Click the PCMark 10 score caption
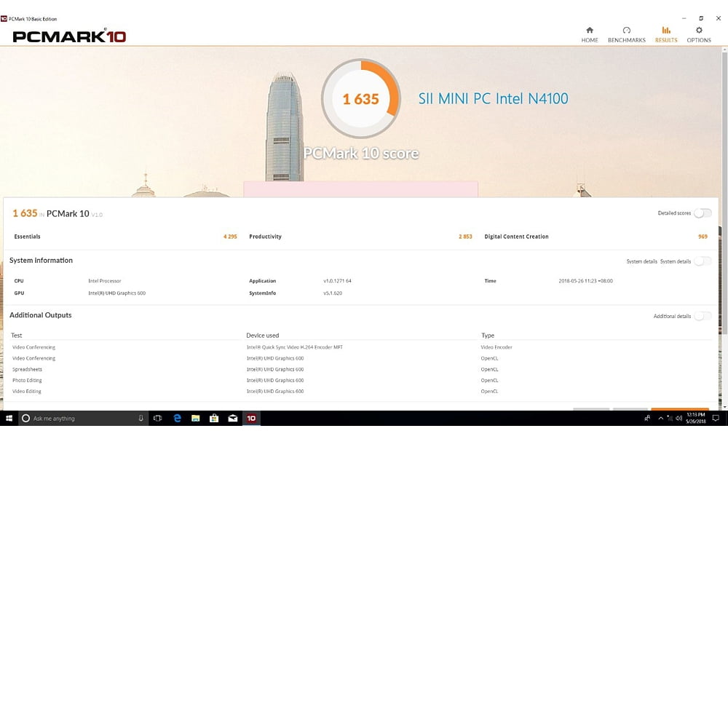The height and width of the screenshot is (728, 728). (361, 153)
